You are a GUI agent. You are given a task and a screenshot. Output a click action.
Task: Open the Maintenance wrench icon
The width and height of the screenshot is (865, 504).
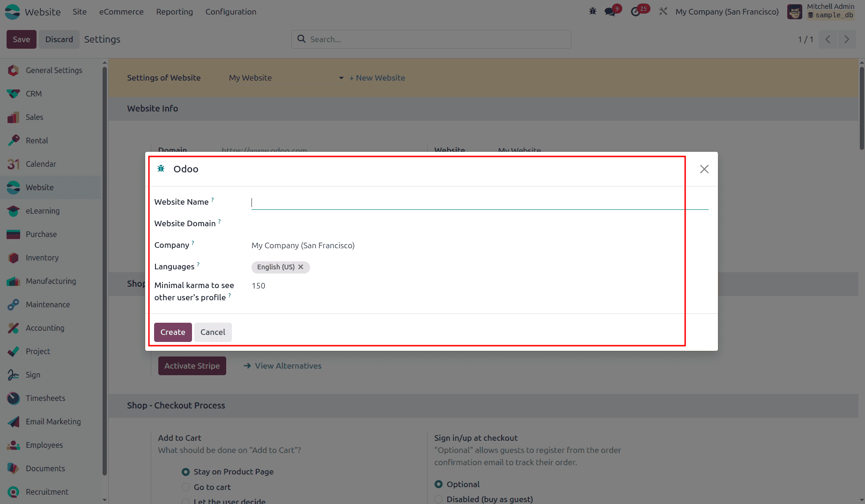click(x=13, y=304)
